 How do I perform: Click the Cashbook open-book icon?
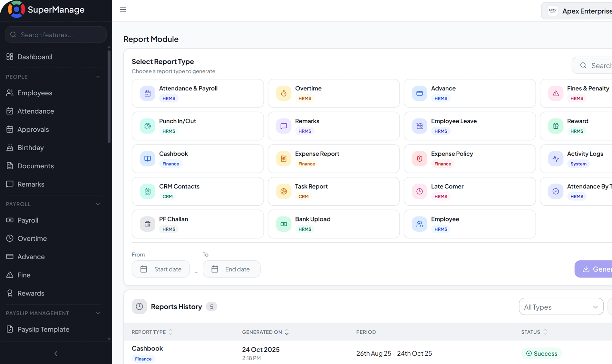[148, 159]
